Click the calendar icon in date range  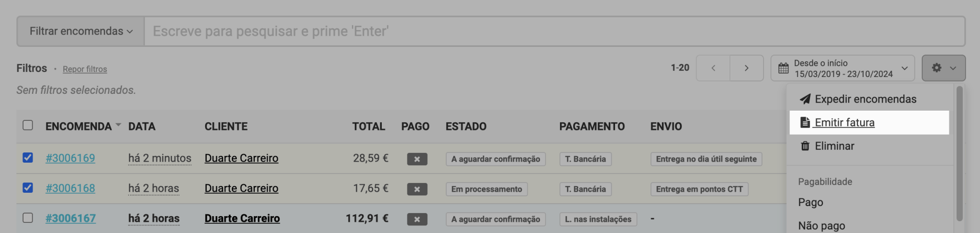coord(783,68)
